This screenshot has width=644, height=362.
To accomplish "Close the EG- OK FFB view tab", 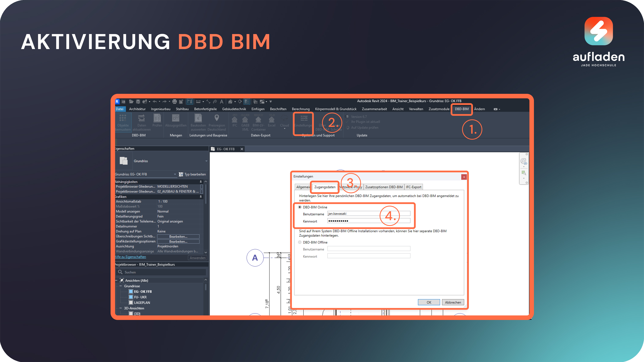I will click(x=242, y=149).
